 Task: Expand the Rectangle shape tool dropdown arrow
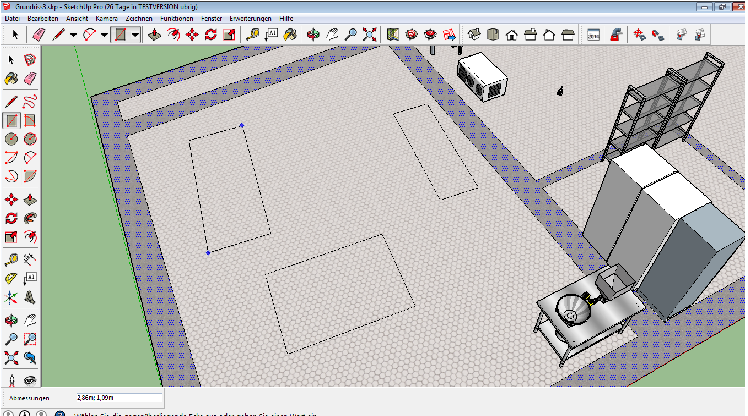[135, 35]
